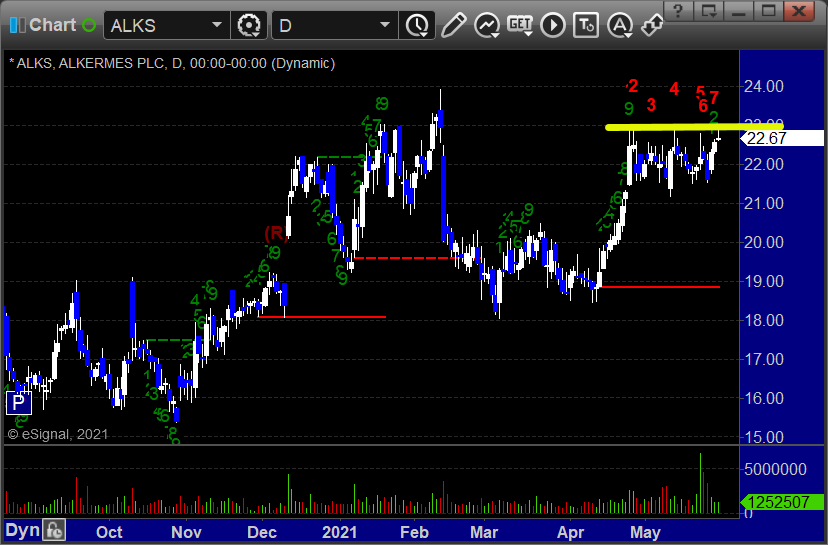Click the Apr label on time axis
828x545 pixels.
click(x=570, y=532)
